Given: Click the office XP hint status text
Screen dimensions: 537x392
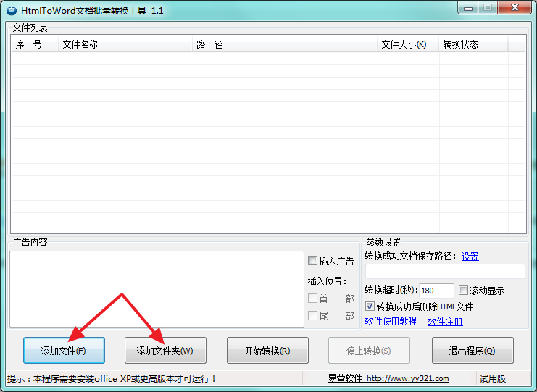Looking at the screenshot, I should pyautogui.click(x=112, y=379).
